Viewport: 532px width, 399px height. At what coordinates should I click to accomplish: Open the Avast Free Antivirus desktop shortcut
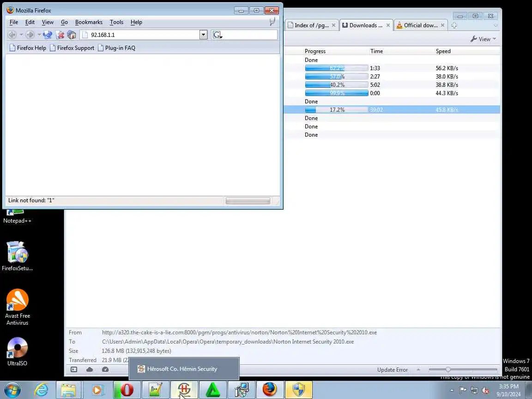pyautogui.click(x=17, y=307)
